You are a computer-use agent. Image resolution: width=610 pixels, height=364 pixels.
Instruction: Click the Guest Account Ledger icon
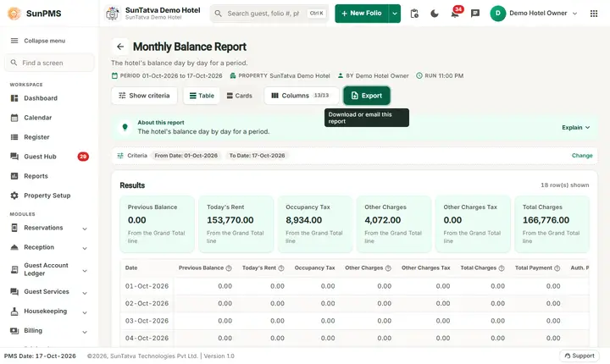click(14, 269)
